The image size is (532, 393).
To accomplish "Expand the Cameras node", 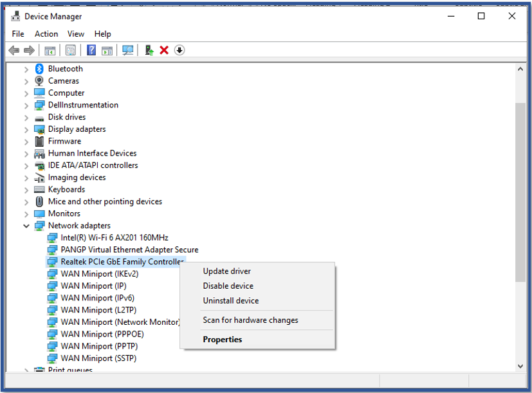I will click(x=26, y=82).
